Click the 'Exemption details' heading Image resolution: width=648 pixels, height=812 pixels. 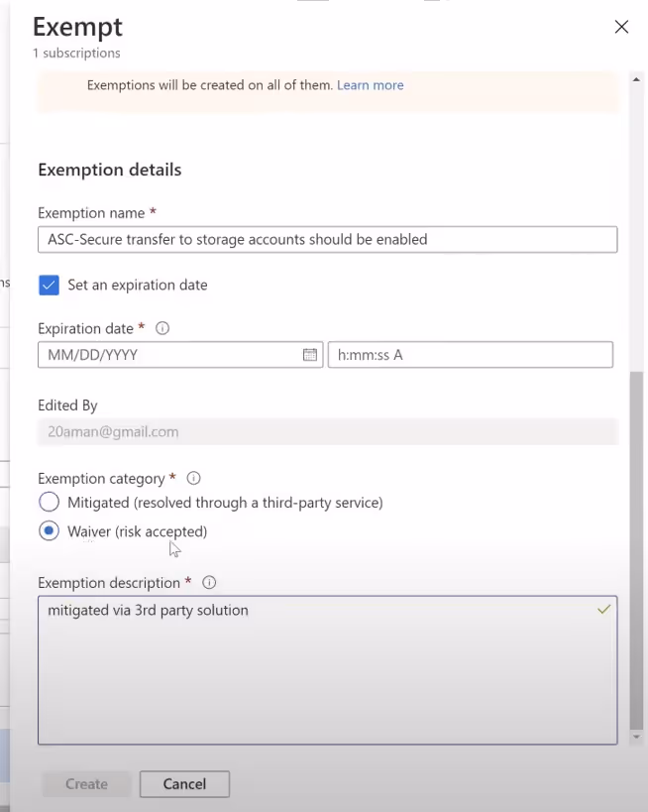[x=110, y=170]
